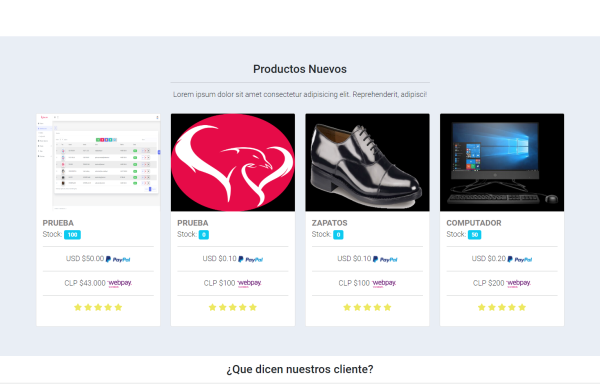
Task: Click the Webpay logo on the ZAPATOS card
Action: click(x=384, y=283)
